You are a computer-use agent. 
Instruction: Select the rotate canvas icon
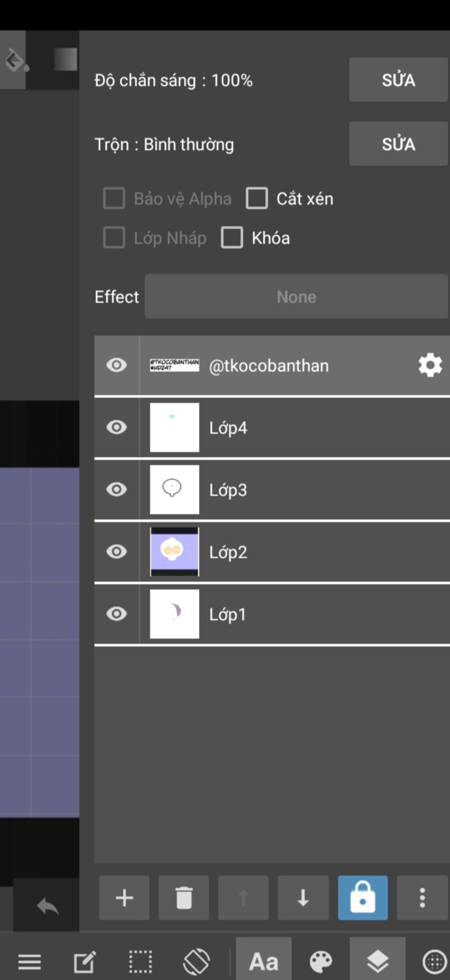click(196, 962)
